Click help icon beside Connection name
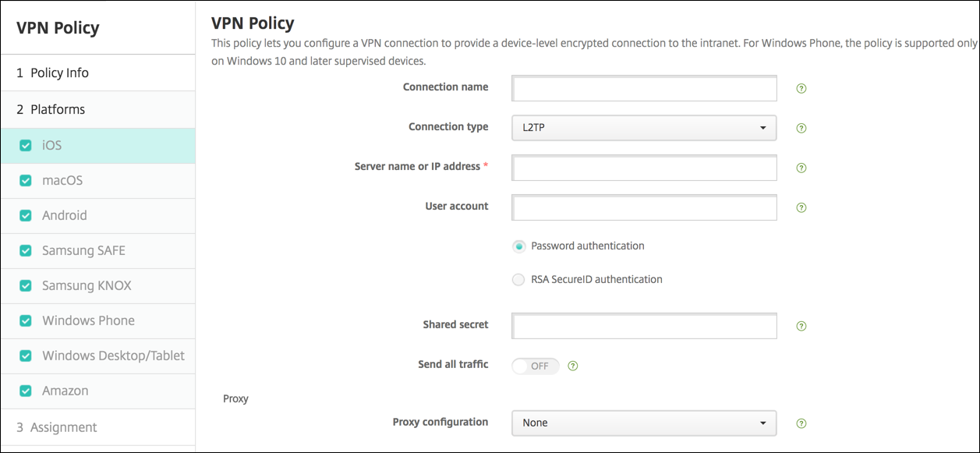 [801, 89]
